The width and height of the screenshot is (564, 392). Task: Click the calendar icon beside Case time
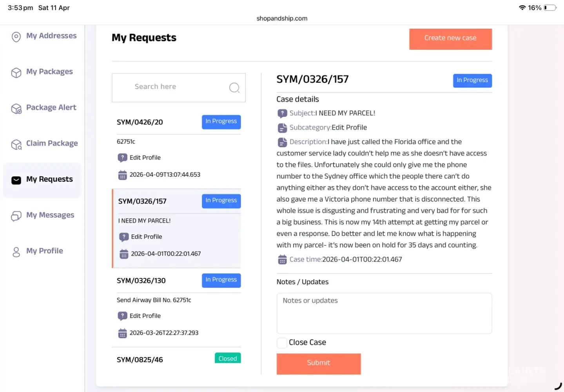point(282,260)
